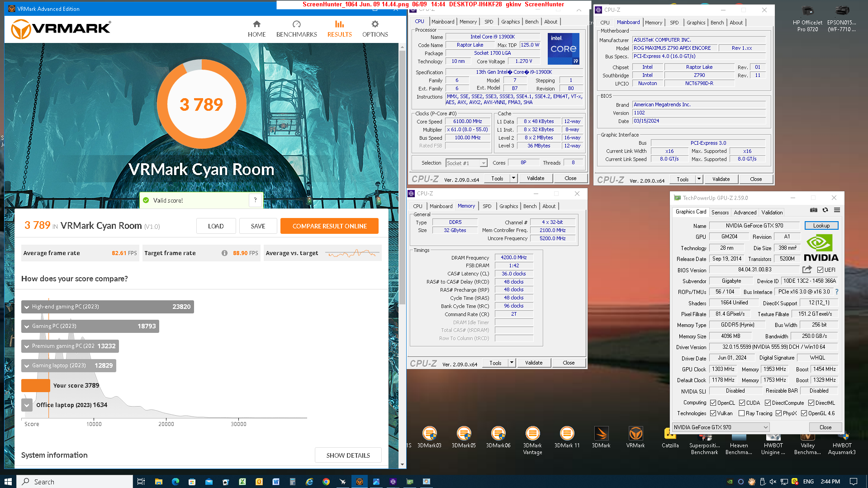Expand Office laptop (2023) row
This screenshot has height=488, width=868.
pyautogui.click(x=27, y=405)
